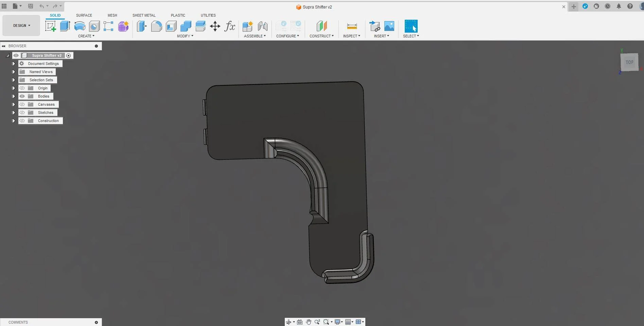Click the Redo arrow
The width and height of the screenshot is (644, 326).
tap(55, 6)
